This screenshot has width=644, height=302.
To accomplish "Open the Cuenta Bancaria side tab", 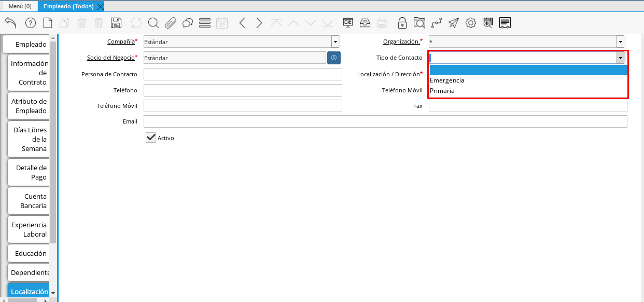I will pyautogui.click(x=29, y=201).
